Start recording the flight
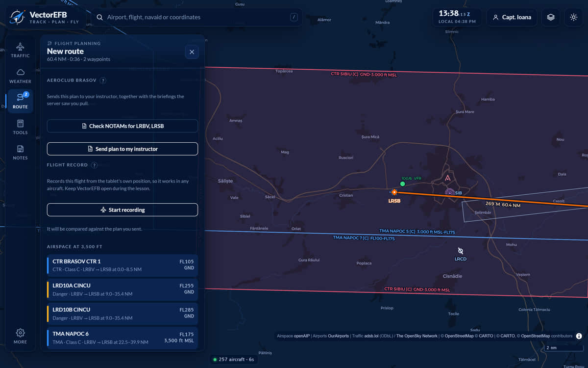588x368 pixels. point(122,210)
